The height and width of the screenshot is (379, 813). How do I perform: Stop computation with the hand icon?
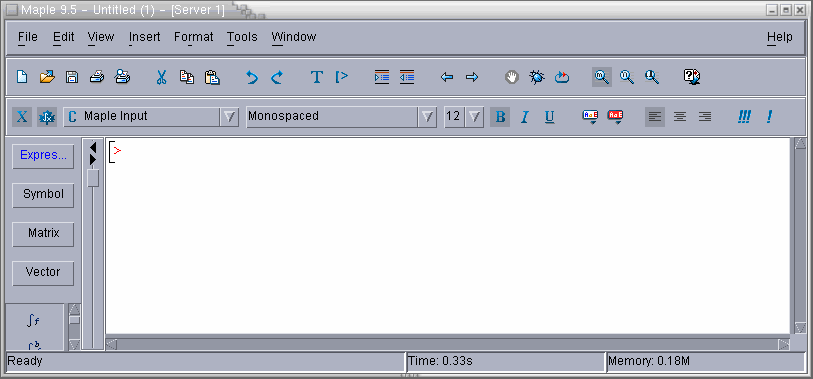512,77
